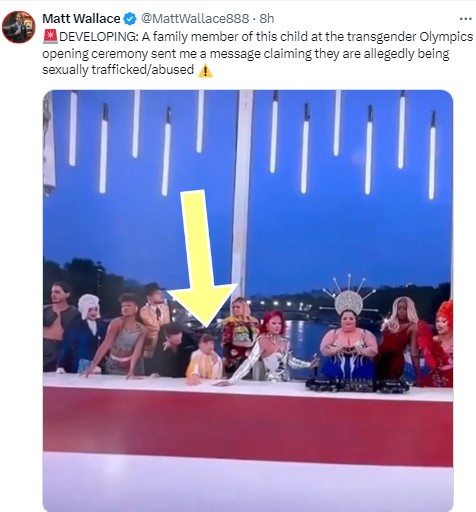Open the tweet body text
The width and height of the screenshot is (476, 512).
pyautogui.click(x=257, y=53)
